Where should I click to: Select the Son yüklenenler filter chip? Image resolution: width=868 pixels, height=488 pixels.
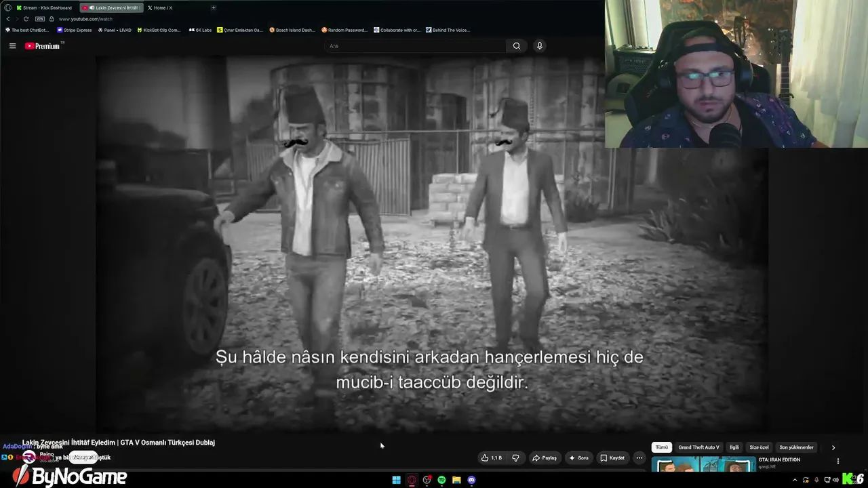[796, 447]
